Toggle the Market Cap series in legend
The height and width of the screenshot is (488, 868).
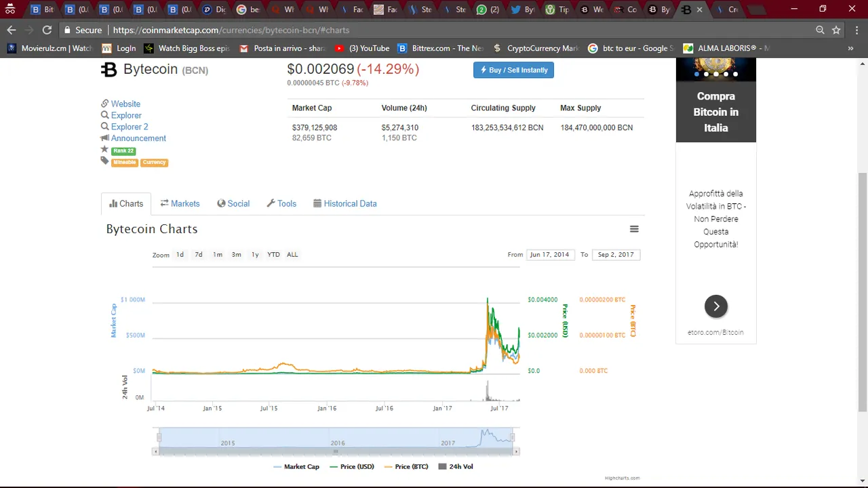296,466
